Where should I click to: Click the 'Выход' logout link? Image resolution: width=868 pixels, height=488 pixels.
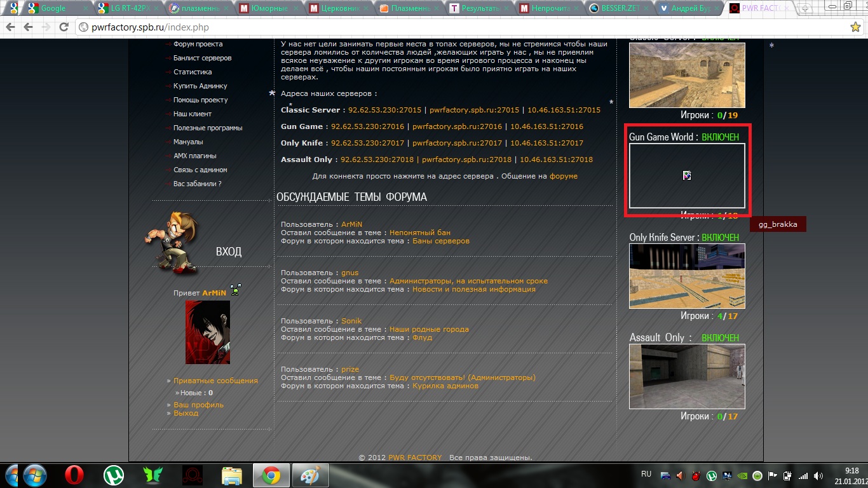[186, 413]
